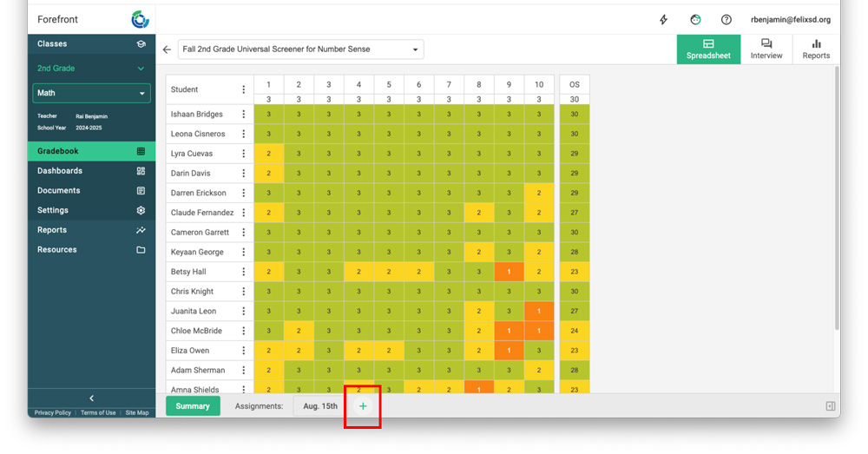
Task: Switch to the Reports view tab
Action: coord(816,49)
